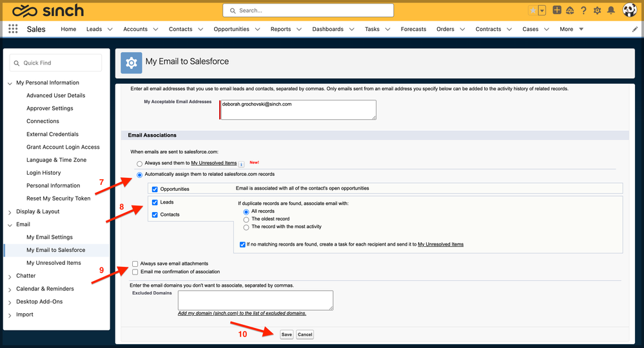
Task: Open the notifications bell
Action: (611, 10)
